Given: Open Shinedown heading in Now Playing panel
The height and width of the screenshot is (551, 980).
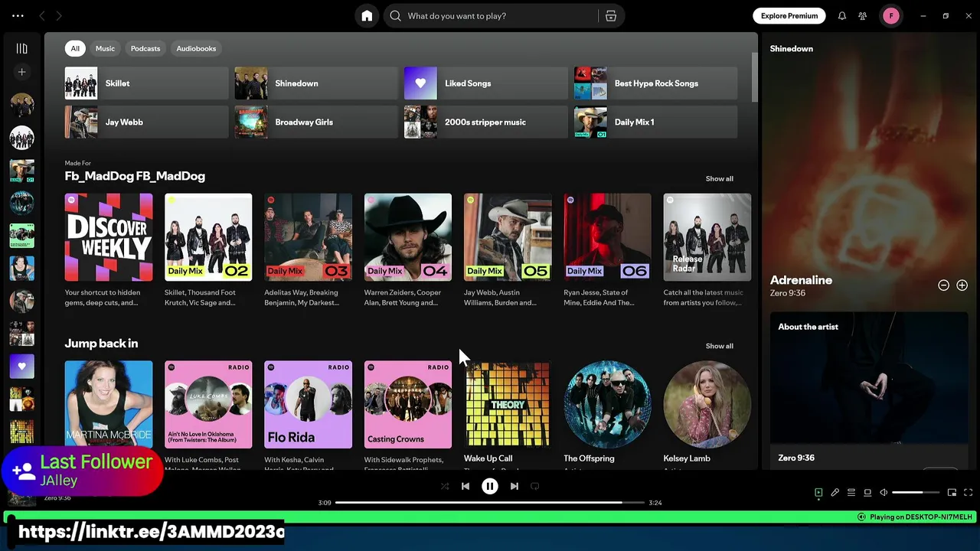Looking at the screenshot, I should click(792, 49).
